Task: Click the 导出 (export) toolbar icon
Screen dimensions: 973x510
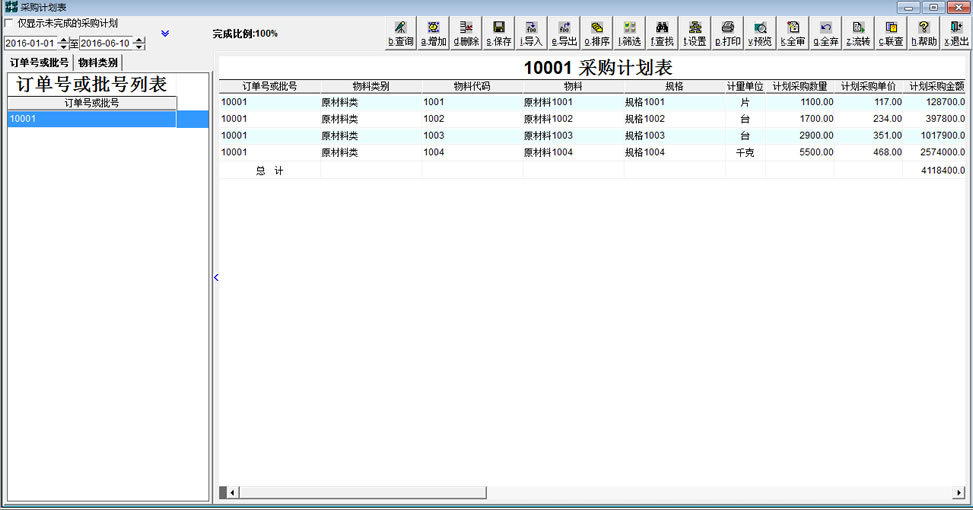Action: pos(564,34)
